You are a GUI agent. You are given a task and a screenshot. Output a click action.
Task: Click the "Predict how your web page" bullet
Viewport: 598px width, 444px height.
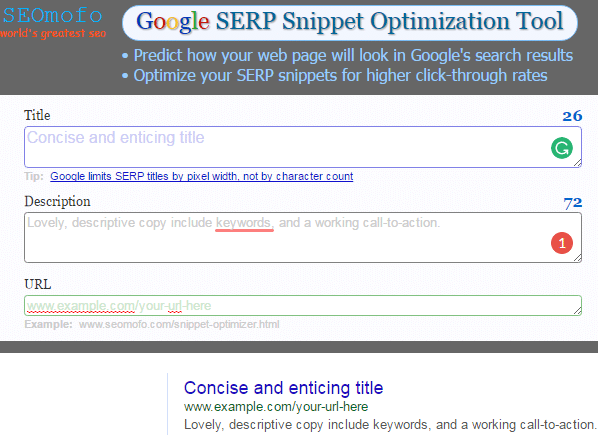(347, 56)
